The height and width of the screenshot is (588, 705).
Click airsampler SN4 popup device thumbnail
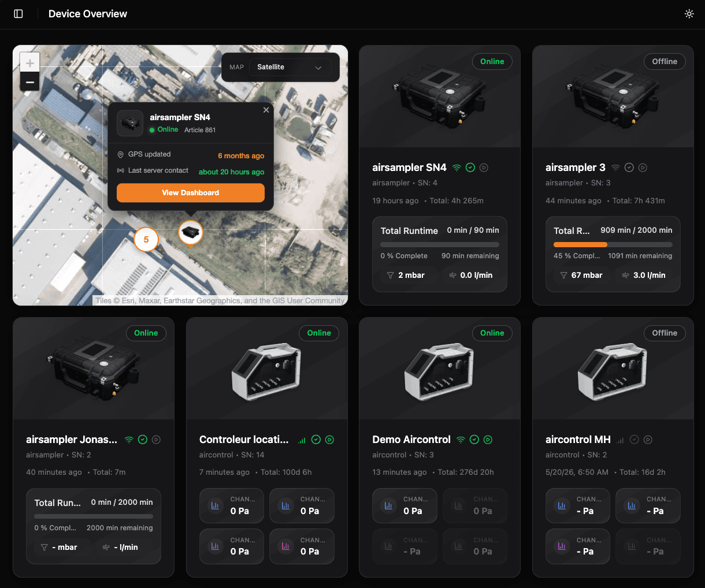[130, 123]
